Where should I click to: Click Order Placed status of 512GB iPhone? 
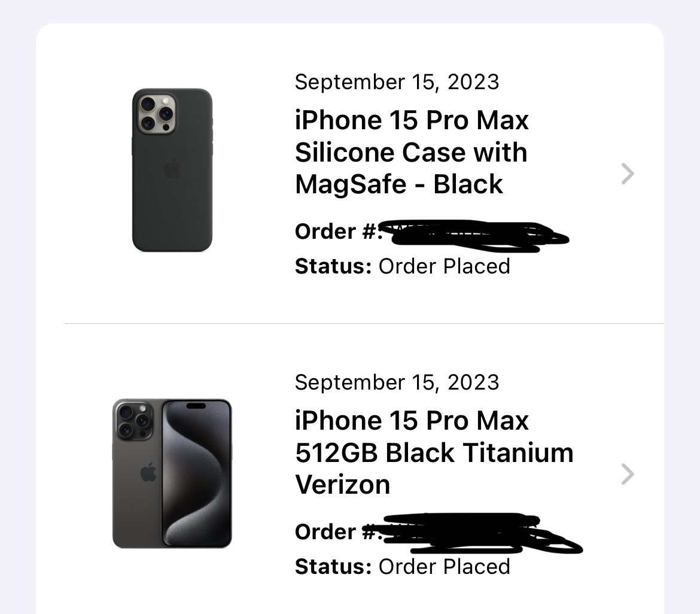(444, 567)
